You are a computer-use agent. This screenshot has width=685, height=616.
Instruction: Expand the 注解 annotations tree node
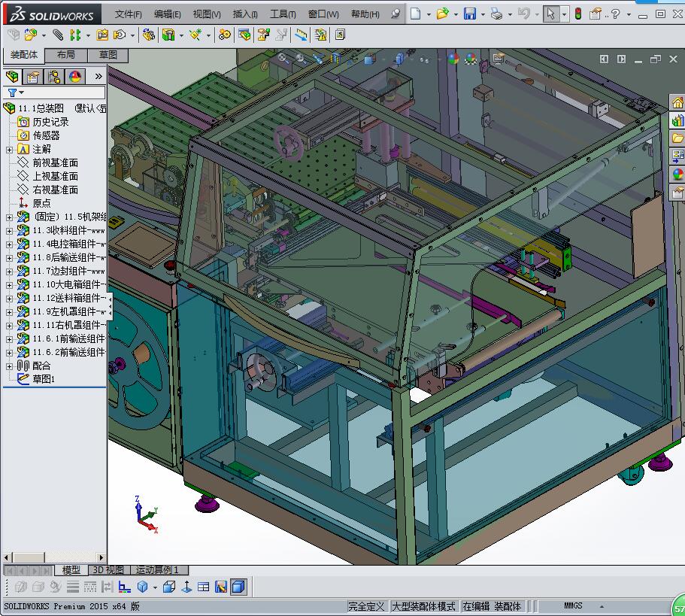(x=9, y=150)
